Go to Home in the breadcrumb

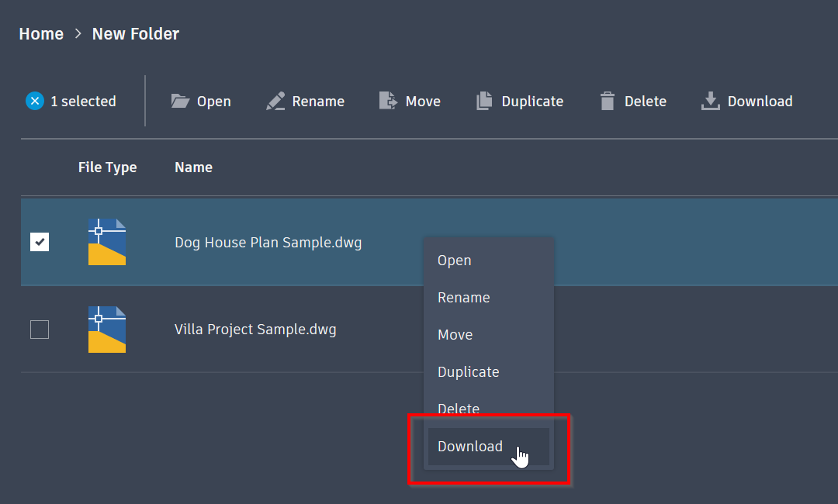click(x=41, y=34)
